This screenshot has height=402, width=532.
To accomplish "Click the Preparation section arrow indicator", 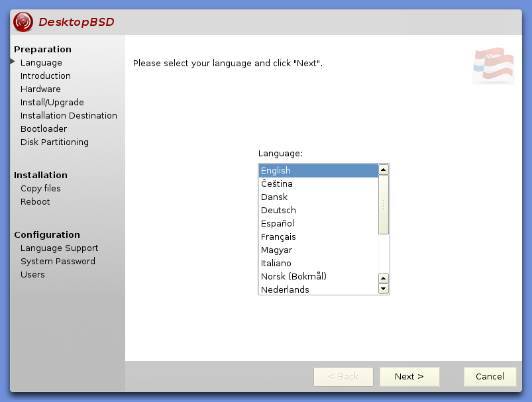I will pyautogui.click(x=13, y=62).
